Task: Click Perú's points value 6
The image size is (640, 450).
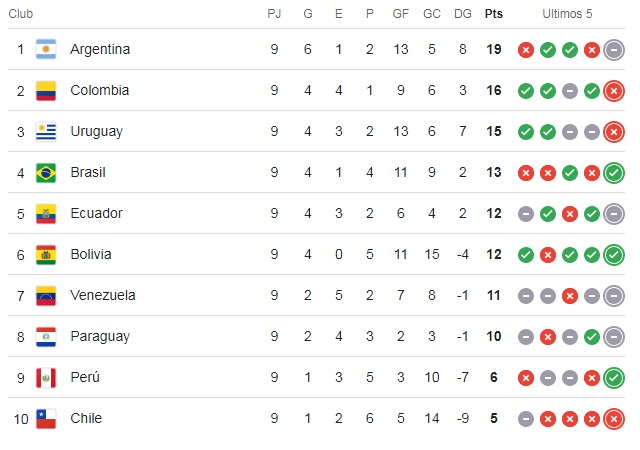Action: click(493, 377)
